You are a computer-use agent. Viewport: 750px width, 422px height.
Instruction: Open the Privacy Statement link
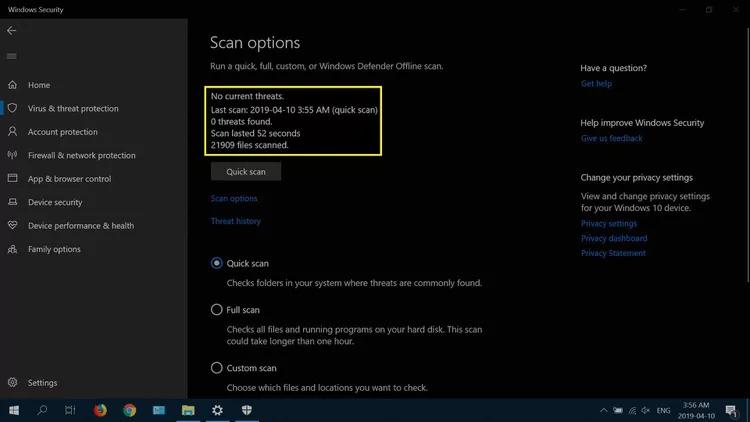[x=613, y=253]
